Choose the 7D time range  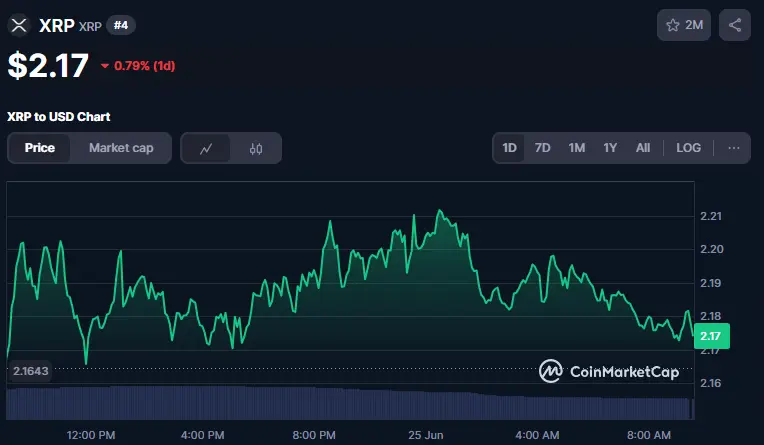tap(542, 148)
